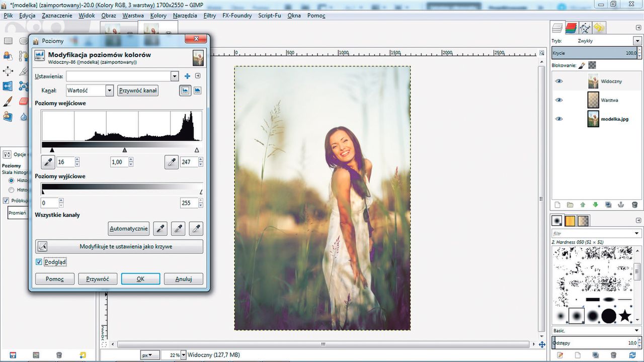Image resolution: width=644 pixels, height=362 pixels.
Task: Open the Basic brush tag dropdown
Action: point(637,330)
